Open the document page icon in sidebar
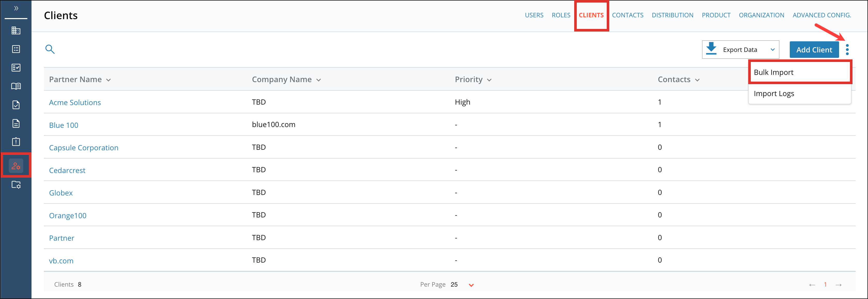Image resolution: width=868 pixels, height=299 pixels. [16, 123]
